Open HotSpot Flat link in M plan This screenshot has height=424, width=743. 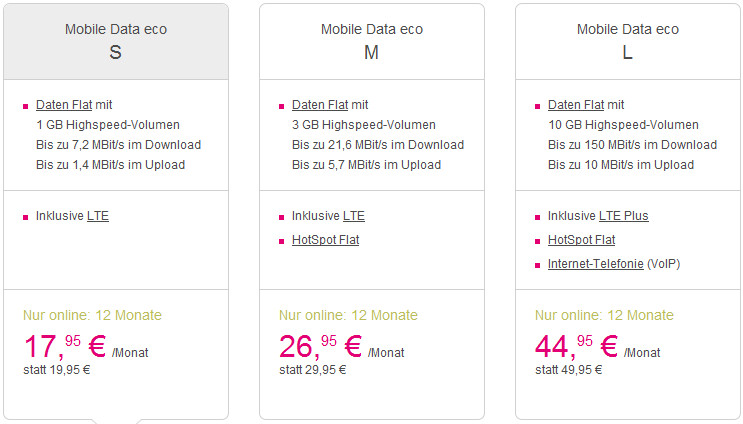(326, 240)
